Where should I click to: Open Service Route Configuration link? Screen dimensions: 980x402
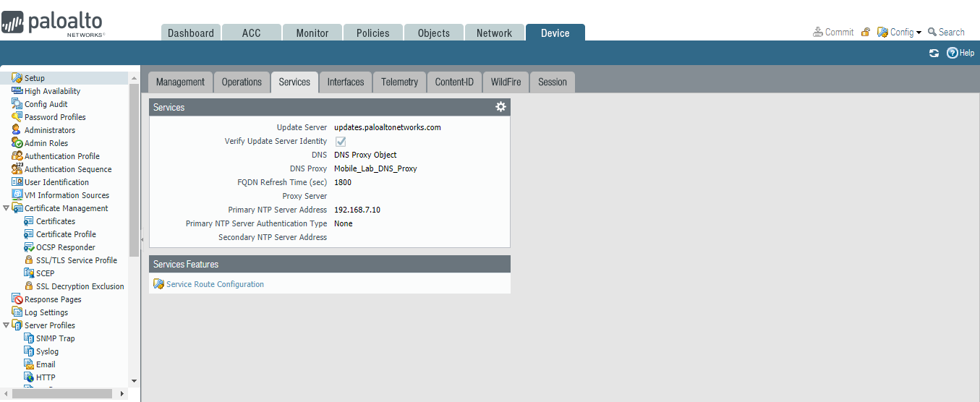click(216, 284)
